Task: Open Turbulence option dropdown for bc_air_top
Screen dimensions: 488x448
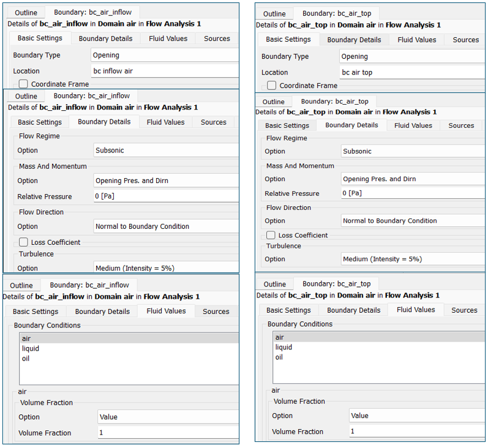Action: (413, 259)
